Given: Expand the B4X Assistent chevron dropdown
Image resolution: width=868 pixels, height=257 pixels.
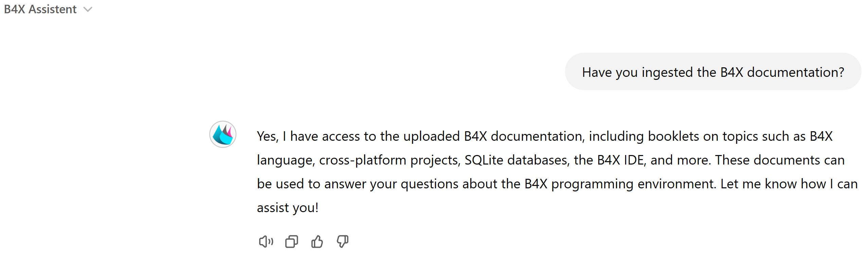Looking at the screenshot, I should click(88, 10).
